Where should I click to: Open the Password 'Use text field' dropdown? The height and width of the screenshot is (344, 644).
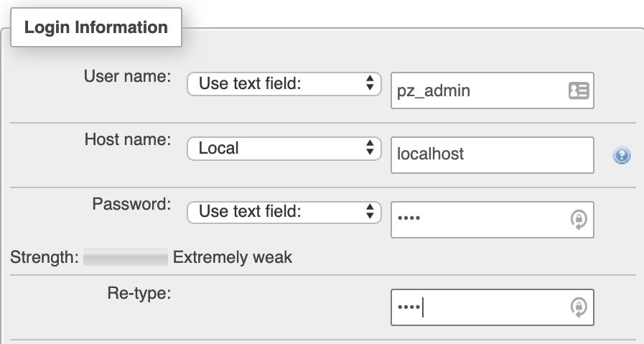tap(284, 212)
